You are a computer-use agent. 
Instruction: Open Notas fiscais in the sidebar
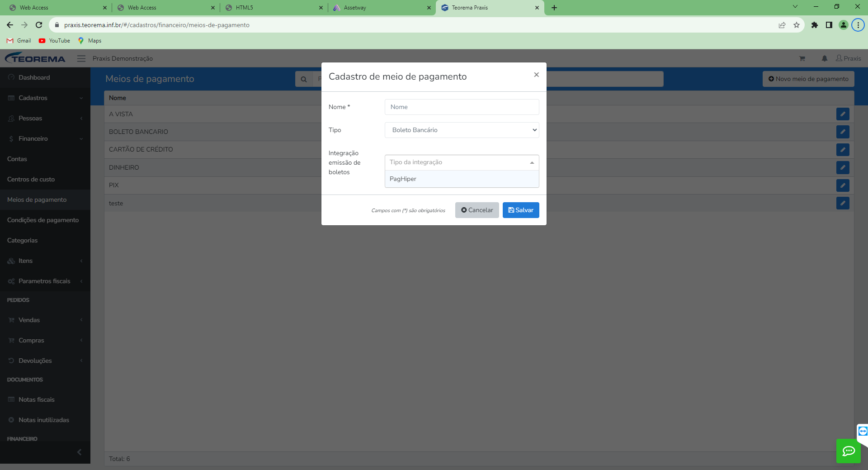tap(45, 399)
